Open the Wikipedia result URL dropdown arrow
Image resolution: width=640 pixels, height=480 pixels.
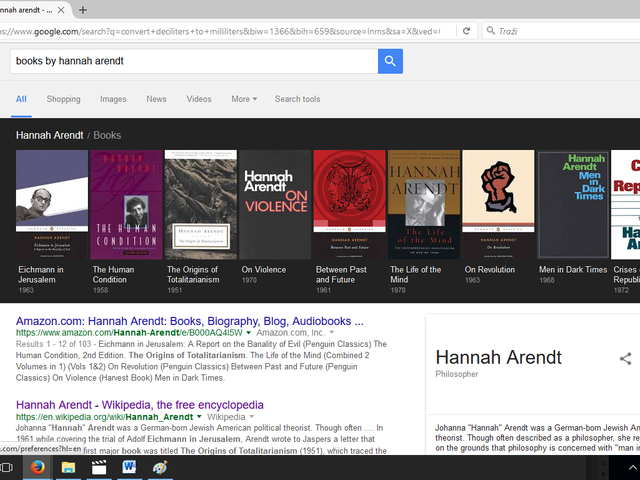(199, 417)
